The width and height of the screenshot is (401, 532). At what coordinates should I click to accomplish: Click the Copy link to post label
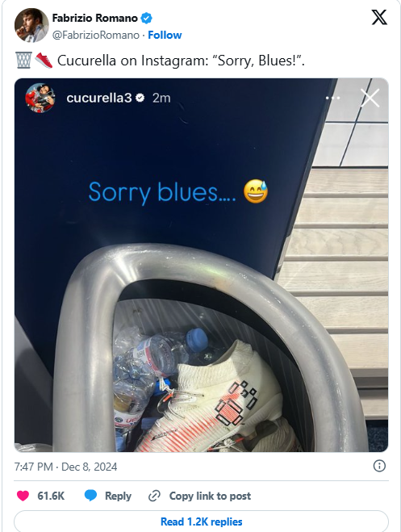coord(210,496)
